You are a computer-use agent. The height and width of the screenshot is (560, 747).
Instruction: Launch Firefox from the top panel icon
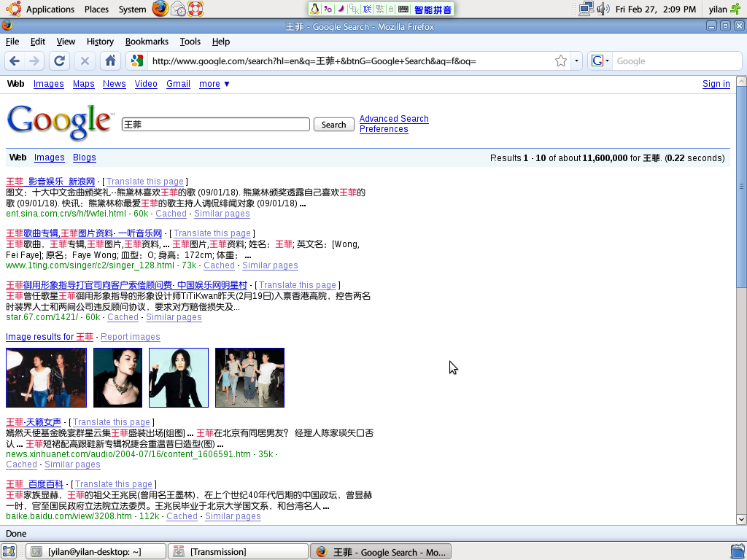click(160, 9)
